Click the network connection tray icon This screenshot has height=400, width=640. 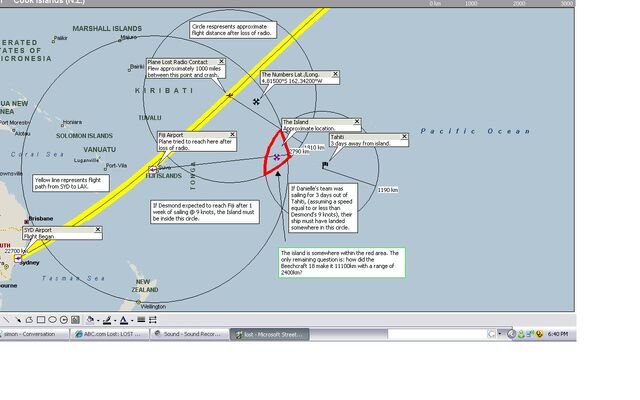pos(530,334)
